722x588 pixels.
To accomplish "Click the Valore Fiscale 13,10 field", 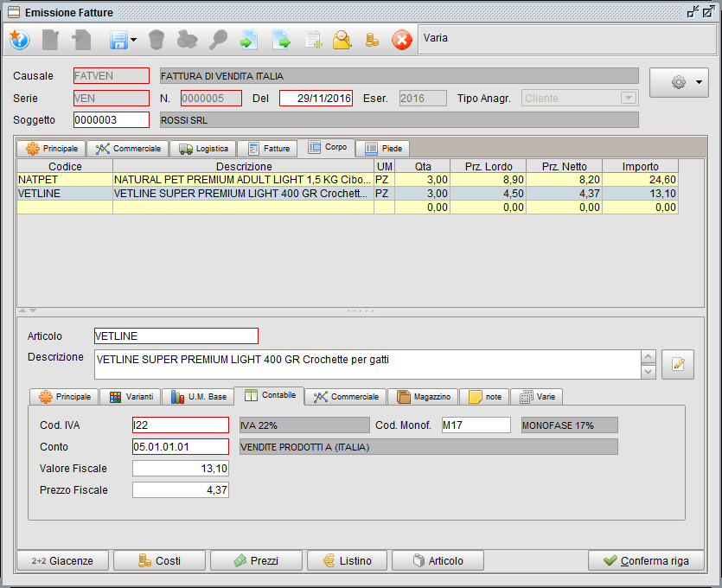I will (181, 469).
